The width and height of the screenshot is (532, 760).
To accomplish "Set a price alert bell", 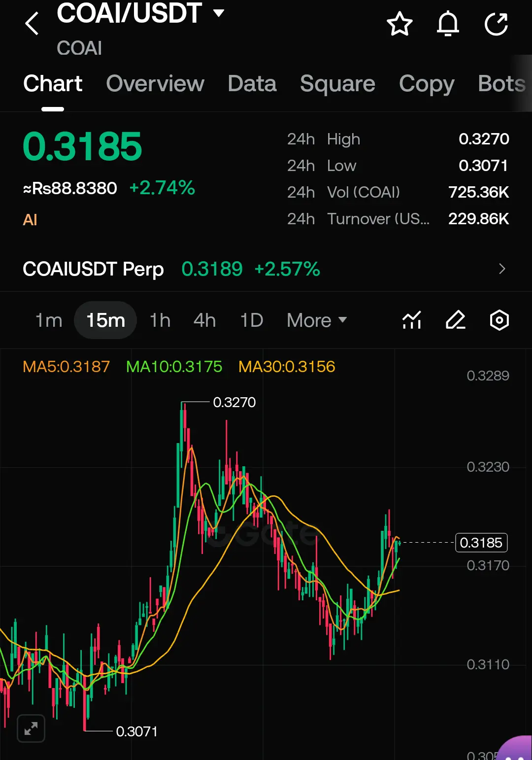I will pyautogui.click(x=448, y=24).
